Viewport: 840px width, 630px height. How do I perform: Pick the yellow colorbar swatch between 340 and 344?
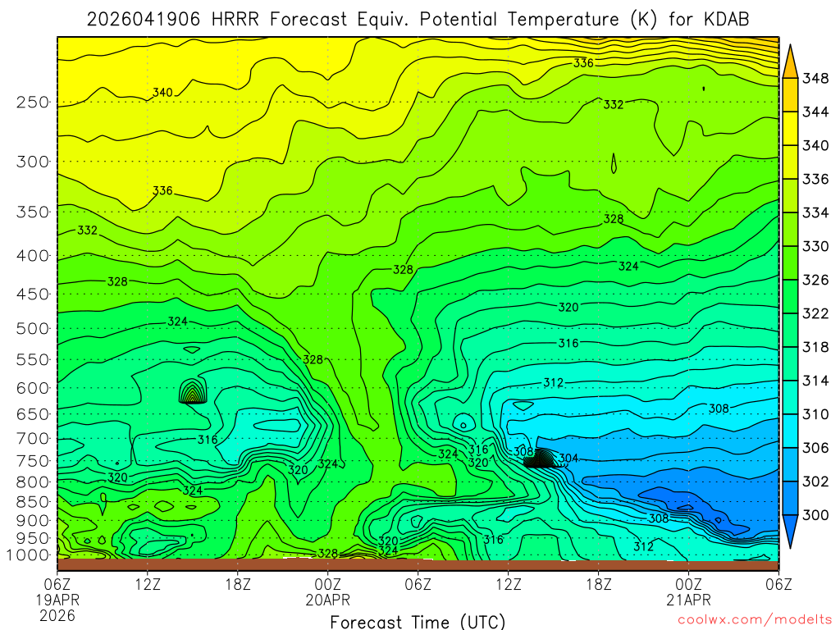pos(790,129)
